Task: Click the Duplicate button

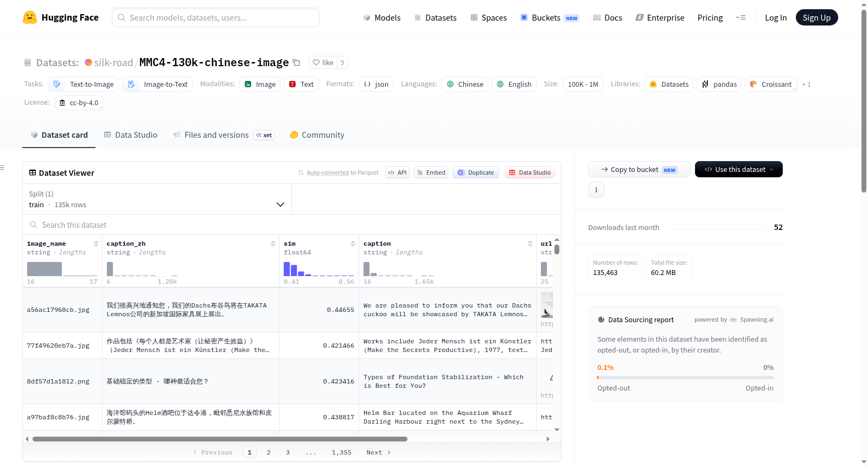Action: click(x=475, y=172)
